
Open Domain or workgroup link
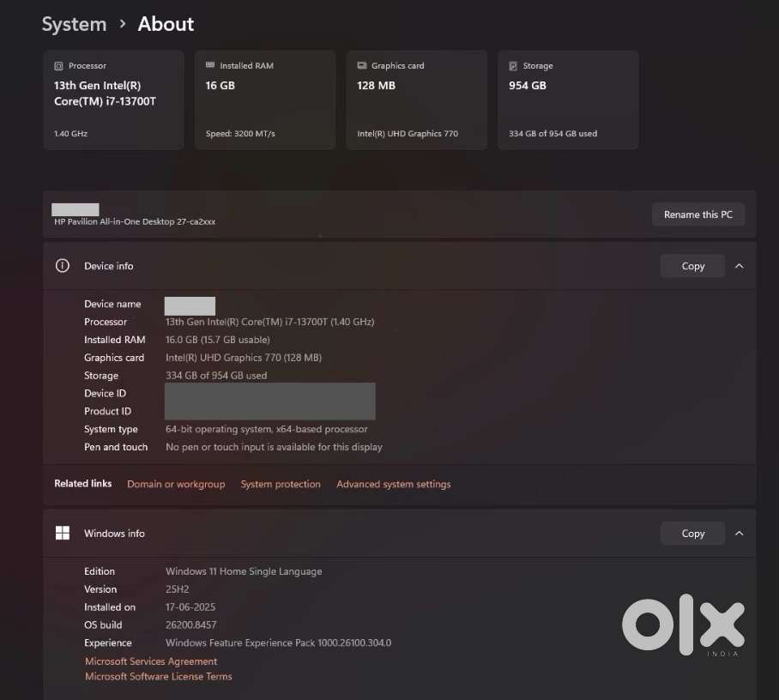[x=176, y=484]
